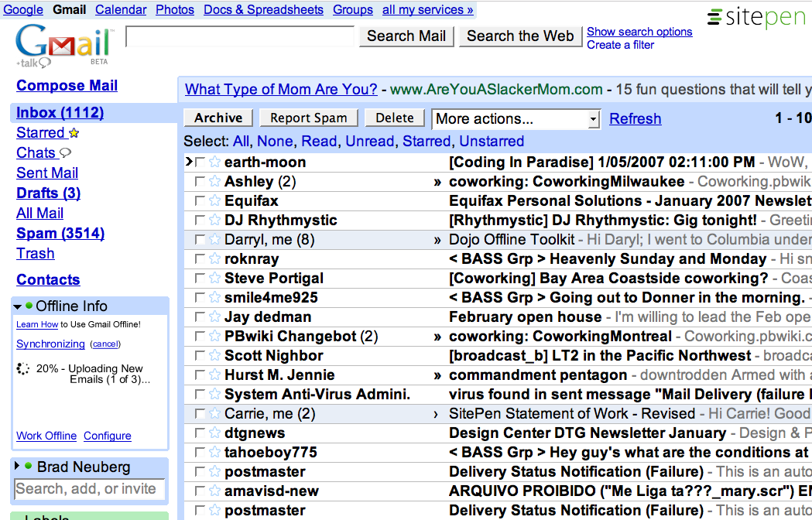Click the Archive button
Screen dimensions: 812x520
pyautogui.click(x=218, y=118)
